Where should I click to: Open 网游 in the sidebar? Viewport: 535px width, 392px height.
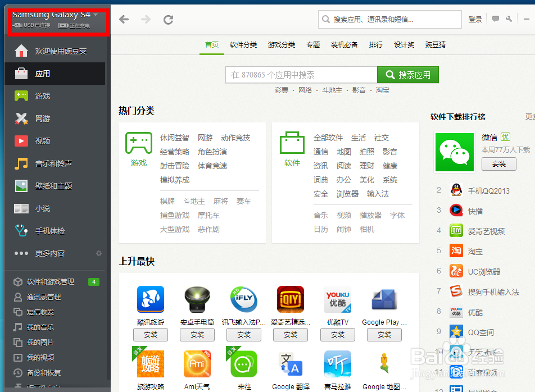point(55,118)
